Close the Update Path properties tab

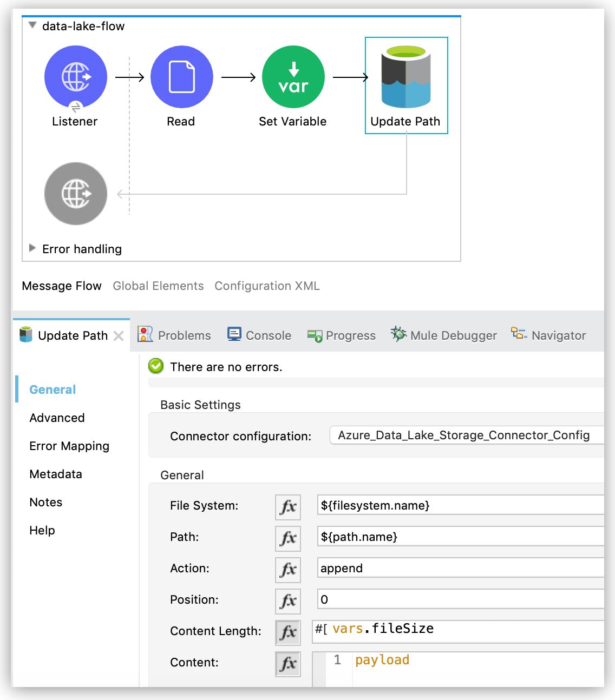(119, 336)
